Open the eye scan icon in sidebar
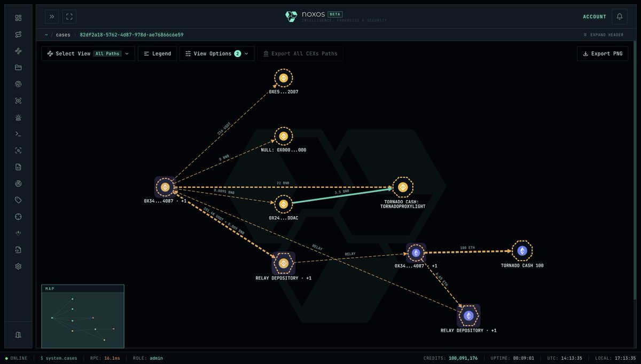Image resolution: width=641 pixels, height=364 pixels. click(18, 100)
